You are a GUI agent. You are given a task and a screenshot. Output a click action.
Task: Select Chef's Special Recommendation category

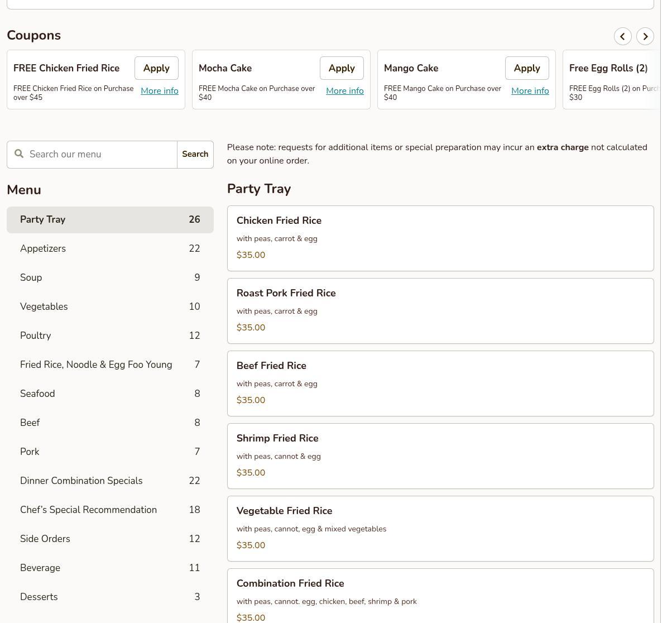[110, 510]
